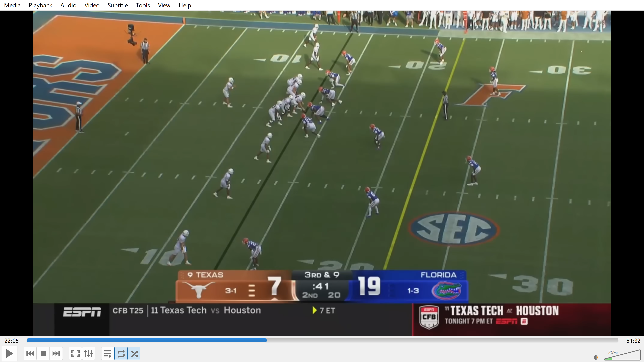Expand the Audio menu

point(68,5)
